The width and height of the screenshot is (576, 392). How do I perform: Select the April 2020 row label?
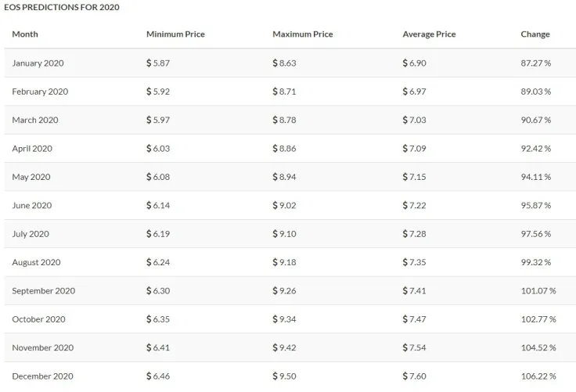(x=32, y=149)
